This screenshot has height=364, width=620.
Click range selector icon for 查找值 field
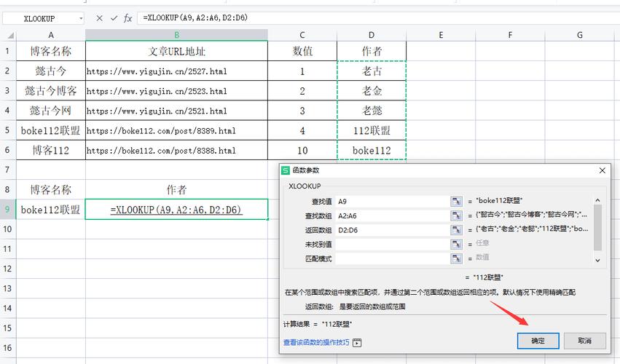pos(456,201)
